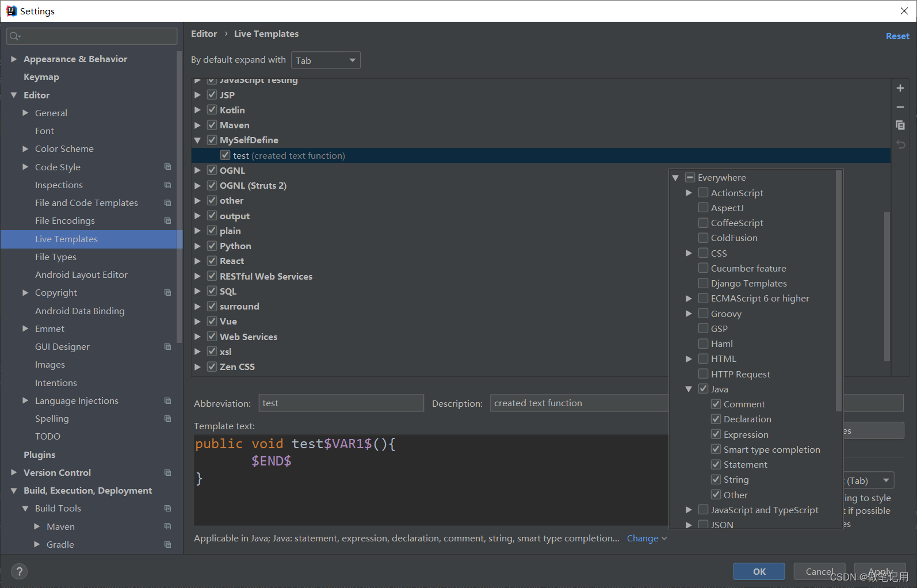Collapse the MySelfDefine template group
Image resolution: width=917 pixels, height=588 pixels.
pos(197,140)
